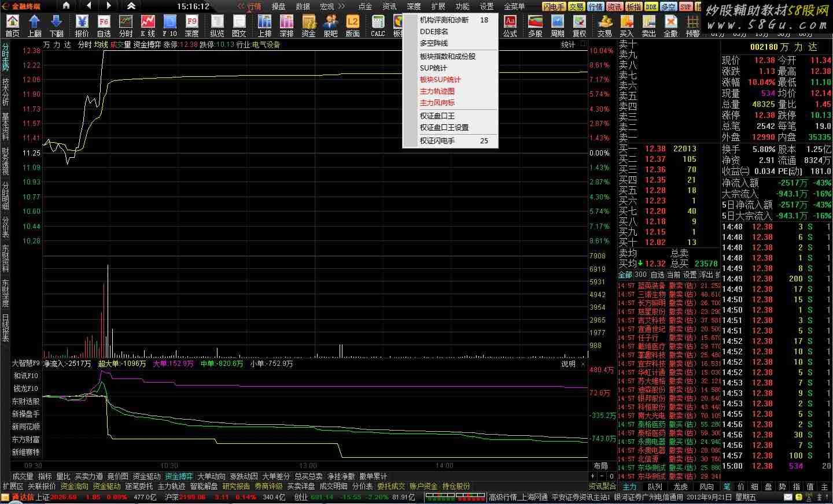The width and height of the screenshot is (833, 504).
Task: Open 东财选股 in left link list
Action: pos(26,401)
